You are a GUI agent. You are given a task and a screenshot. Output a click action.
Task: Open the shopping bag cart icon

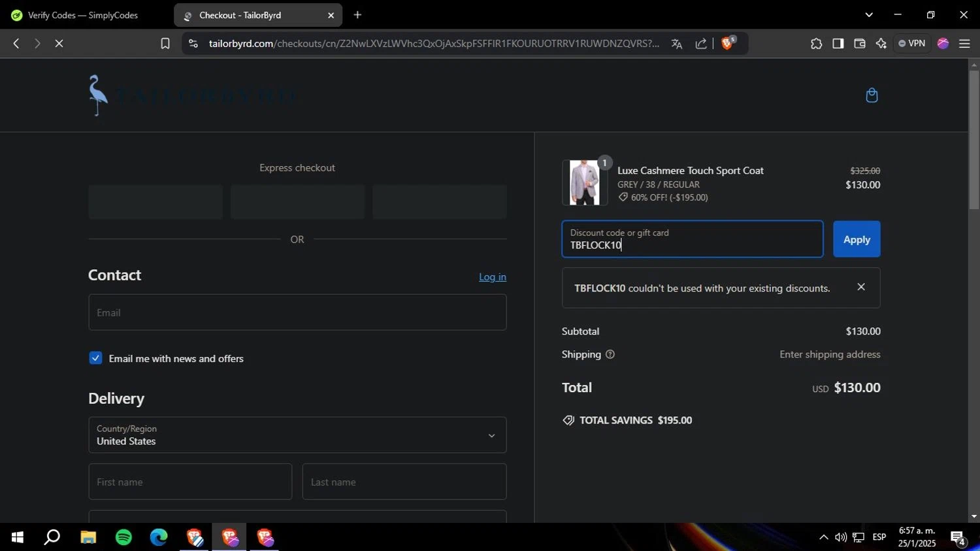click(872, 95)
